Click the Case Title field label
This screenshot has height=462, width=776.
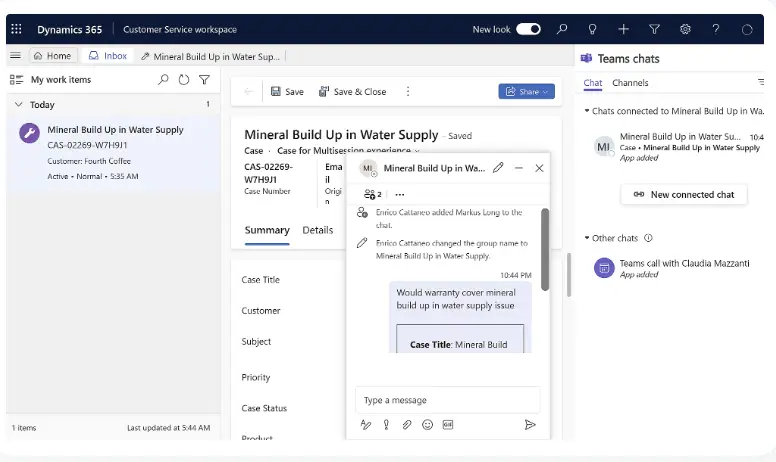(261, 280)
